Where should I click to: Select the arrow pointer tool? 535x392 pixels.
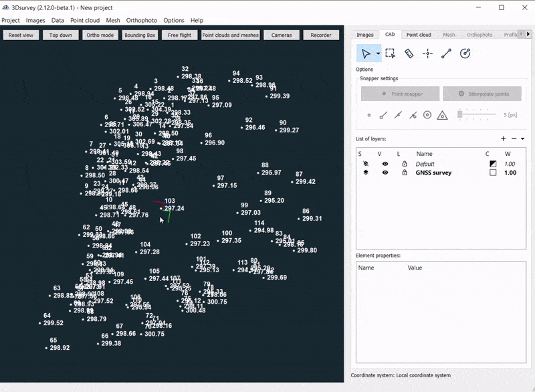click(x=365, y=54)
